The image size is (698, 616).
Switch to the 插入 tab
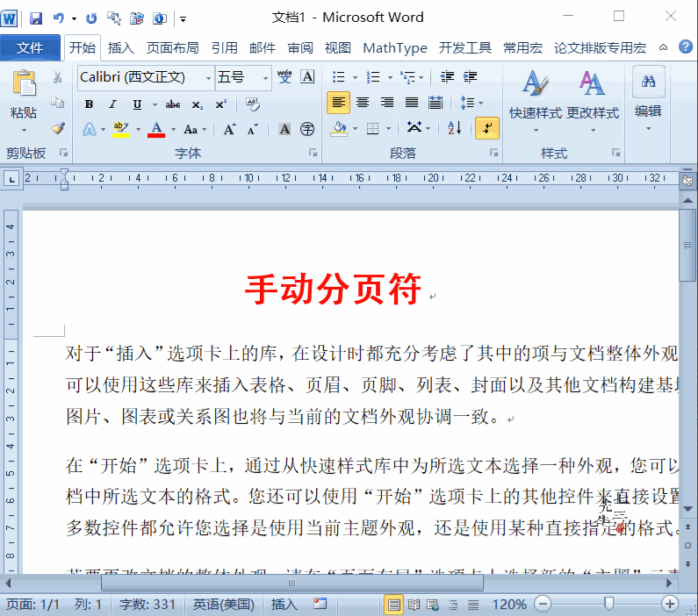click(x=120, y=47)
